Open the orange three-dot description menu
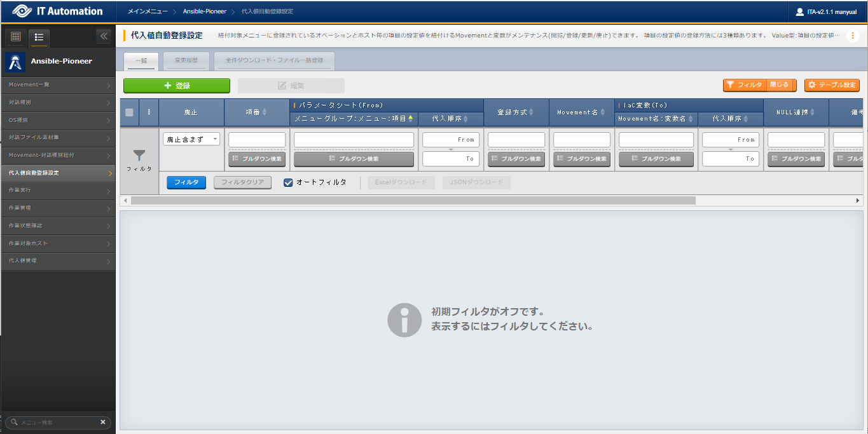 tap(853, 36)
